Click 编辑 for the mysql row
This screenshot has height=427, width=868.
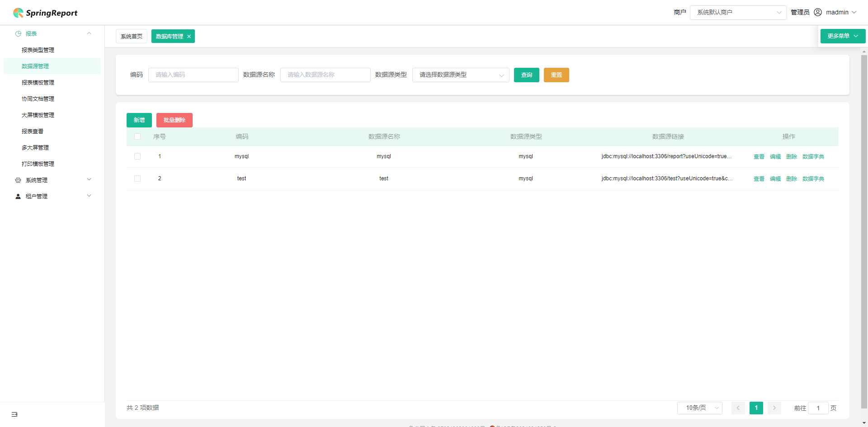[775, 157]
